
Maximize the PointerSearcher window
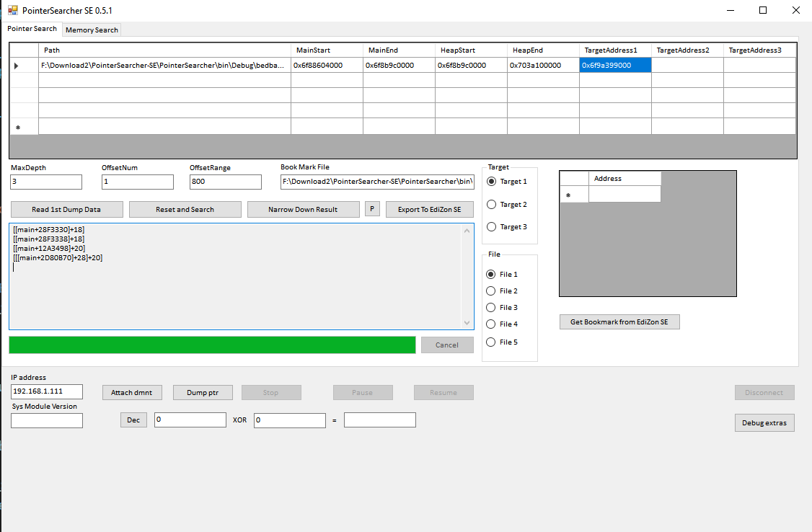click(x=763, y=10)
